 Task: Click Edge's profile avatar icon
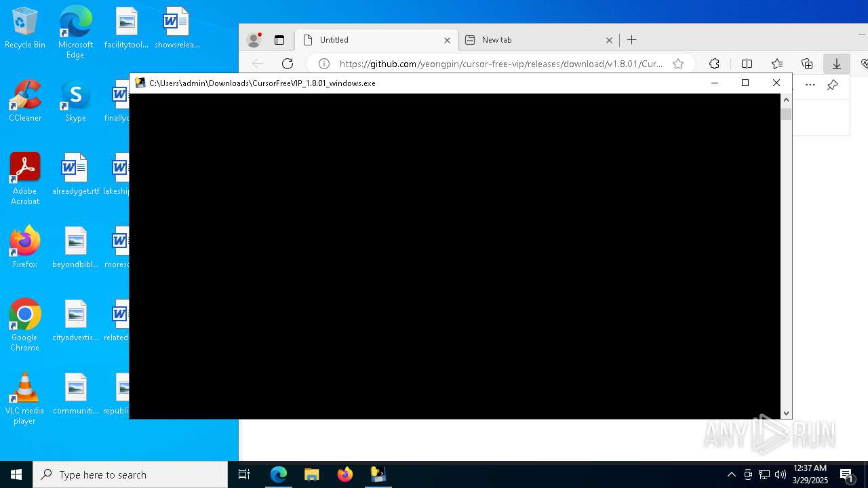(254, 40)
